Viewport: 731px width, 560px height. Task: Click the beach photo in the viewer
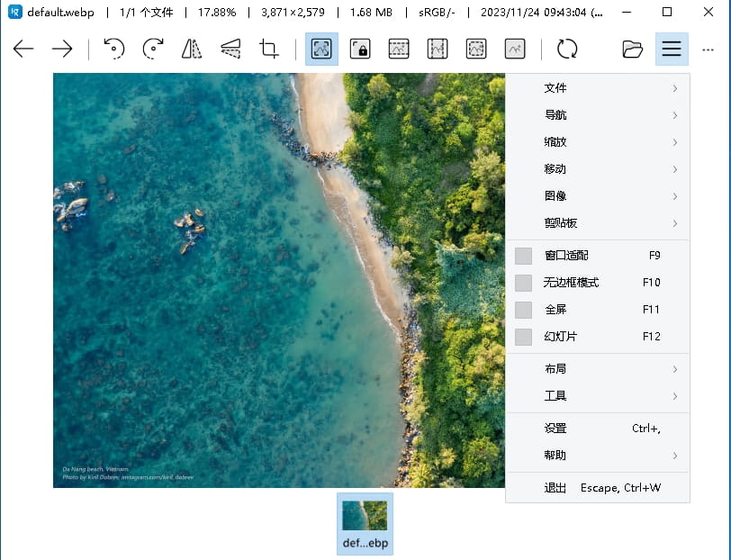click(x=279, y=280)
